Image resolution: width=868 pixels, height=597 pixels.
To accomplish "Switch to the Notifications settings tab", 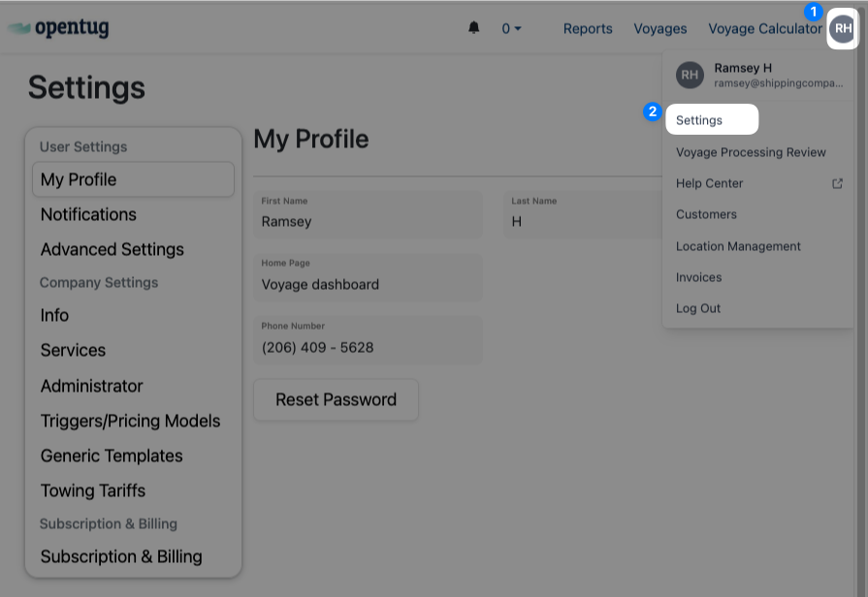I will [x=88, y=214].
